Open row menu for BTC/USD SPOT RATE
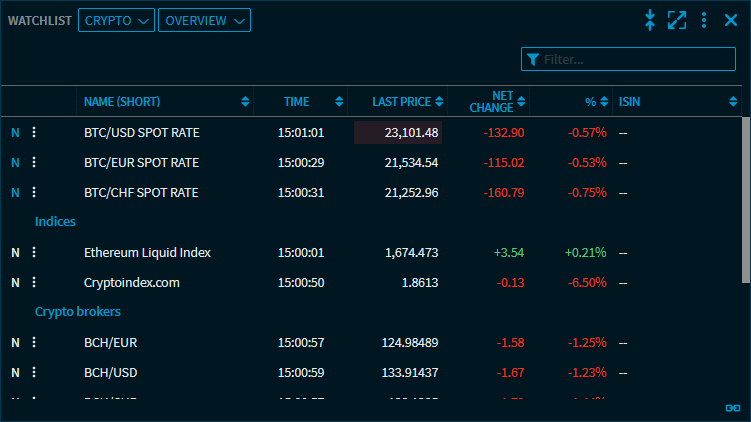This screenshot has width=751, height=422. coord(34,132)
